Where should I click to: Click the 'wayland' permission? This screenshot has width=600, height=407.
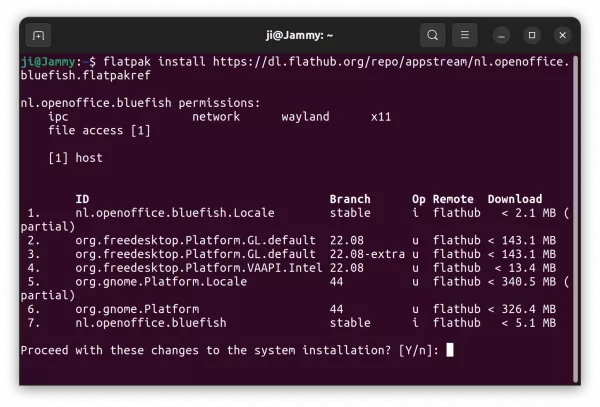point(305,117)
